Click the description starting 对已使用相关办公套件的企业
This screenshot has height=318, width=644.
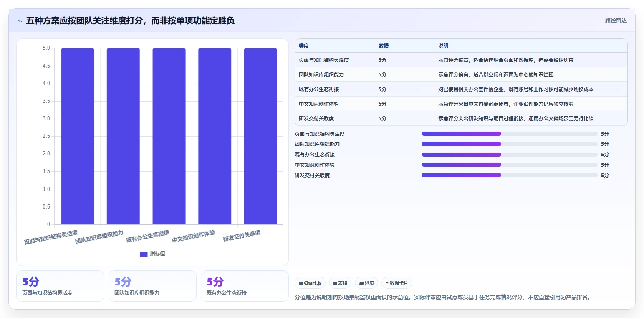pyautogui.click(x=516, y=89)
